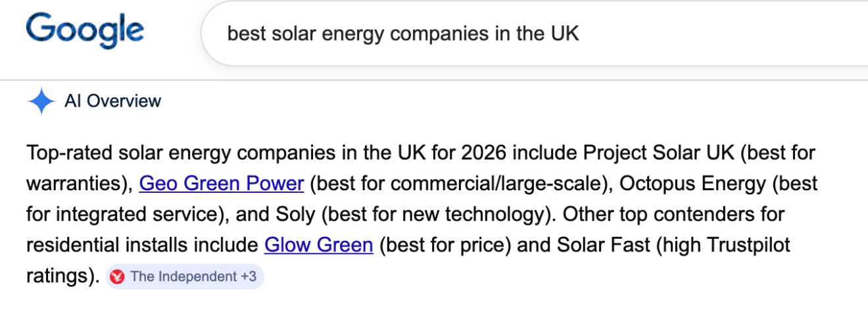
Task: Click the phrase 'best for new technology'
Action: coord(439,215)
